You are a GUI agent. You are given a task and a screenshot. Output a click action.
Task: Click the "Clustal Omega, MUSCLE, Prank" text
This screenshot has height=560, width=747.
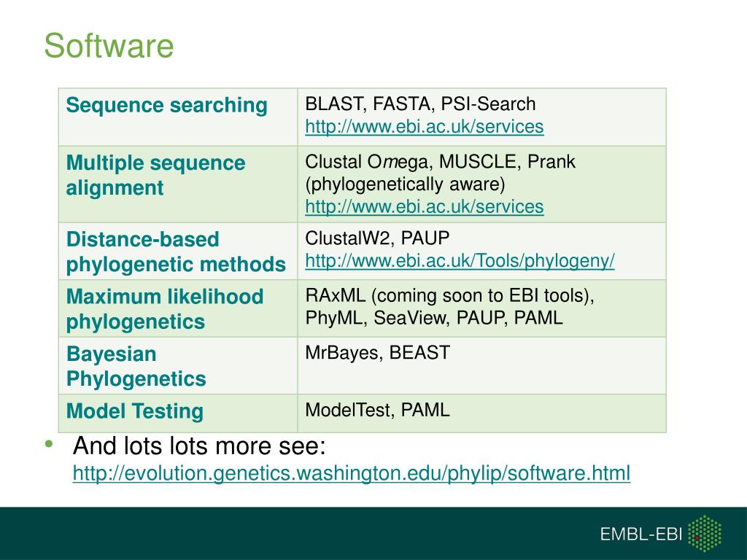tap(440, 162)
